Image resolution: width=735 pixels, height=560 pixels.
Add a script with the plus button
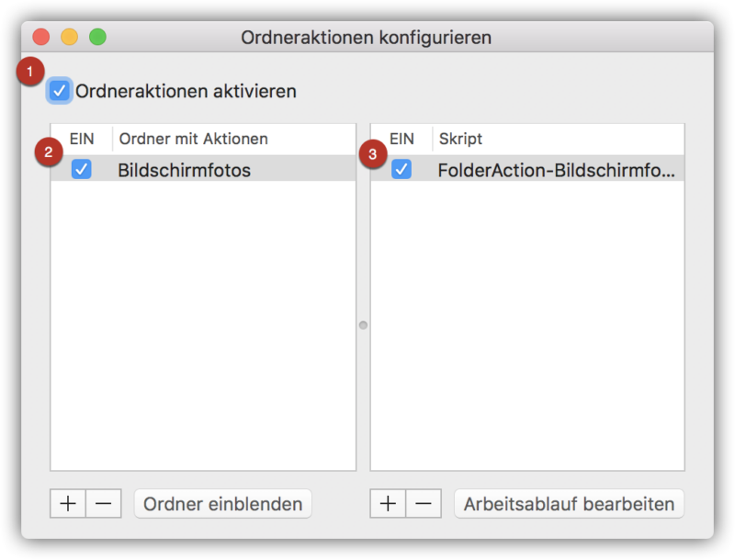pos(388,504)
